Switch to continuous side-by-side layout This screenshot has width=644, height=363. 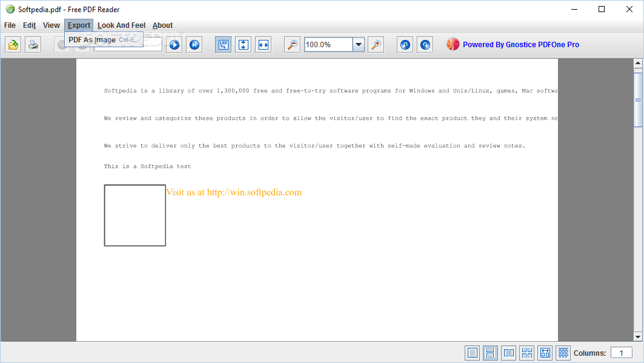[527, 353]
